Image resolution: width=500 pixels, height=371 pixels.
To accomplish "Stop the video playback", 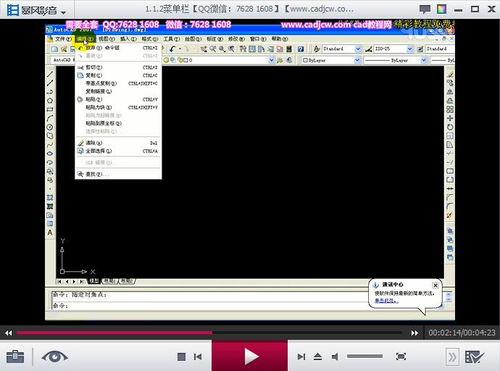I will coord(181,357).
